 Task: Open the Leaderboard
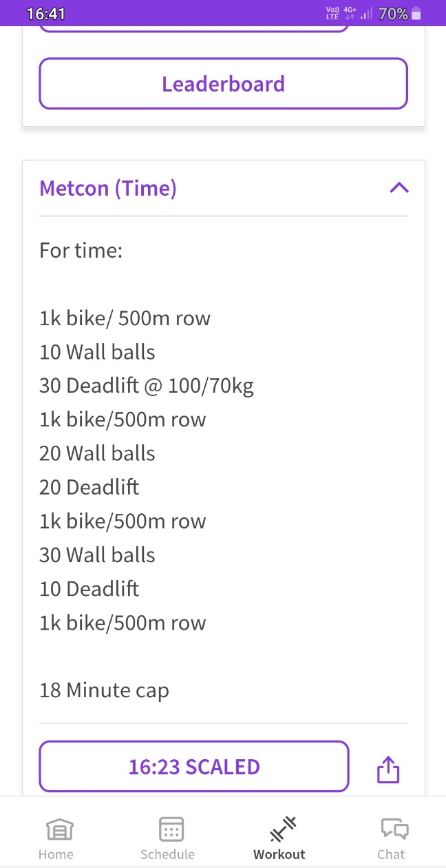point(223,84)
